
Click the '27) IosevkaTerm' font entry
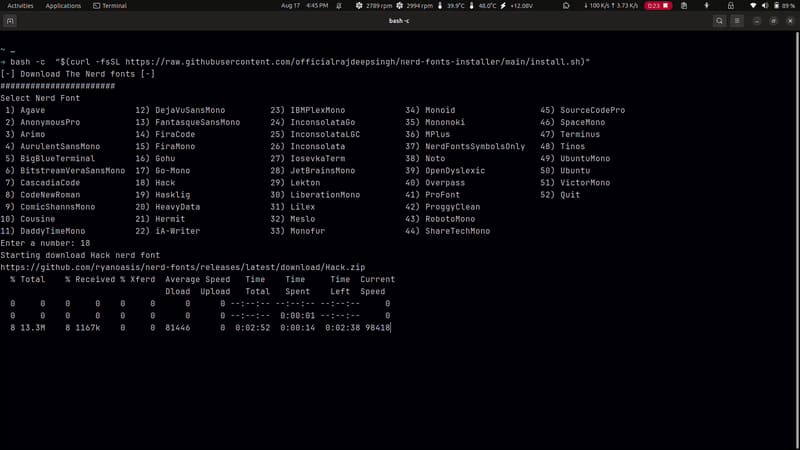[308, 159]
